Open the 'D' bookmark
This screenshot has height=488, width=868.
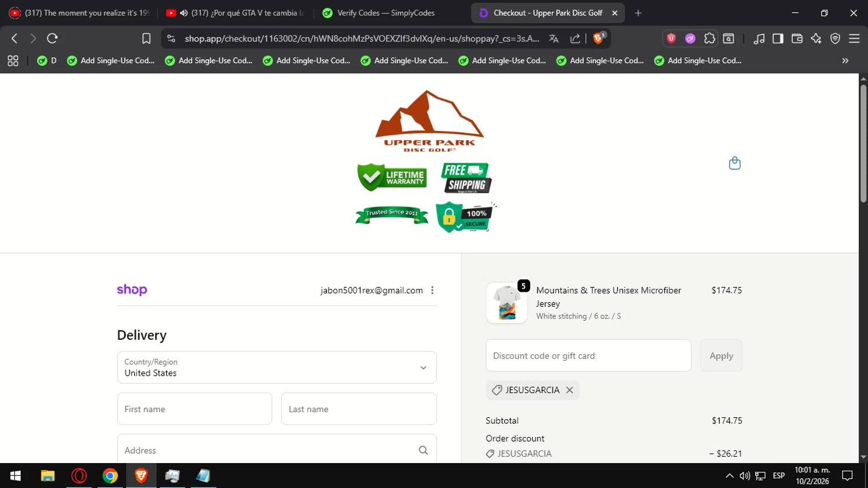click(47, 60)
